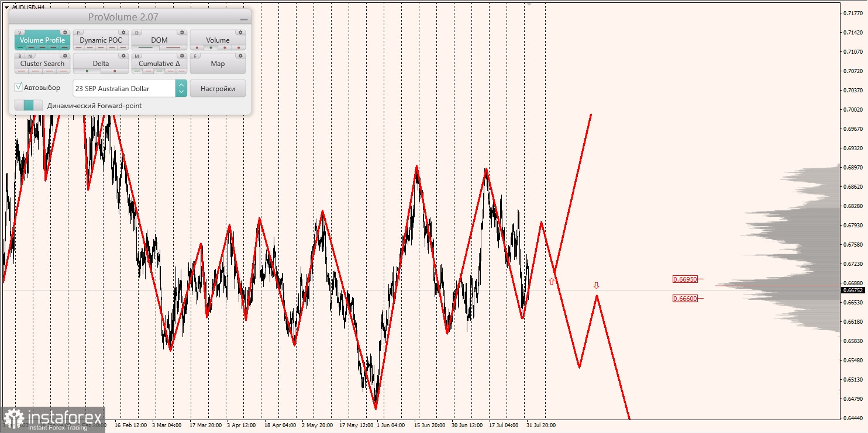Click the 0.64440 price axis label
Image resolution: width=868 pixels, height=433 pixels.
point(854,418)
